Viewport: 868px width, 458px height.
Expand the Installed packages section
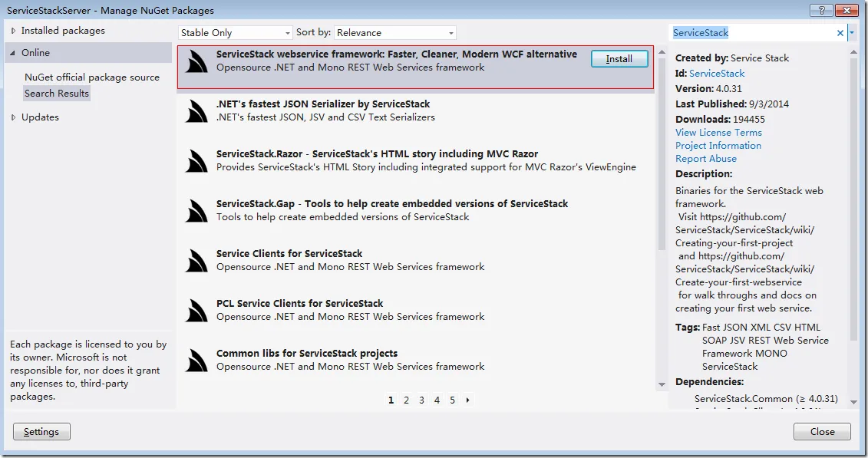point(13,31)
